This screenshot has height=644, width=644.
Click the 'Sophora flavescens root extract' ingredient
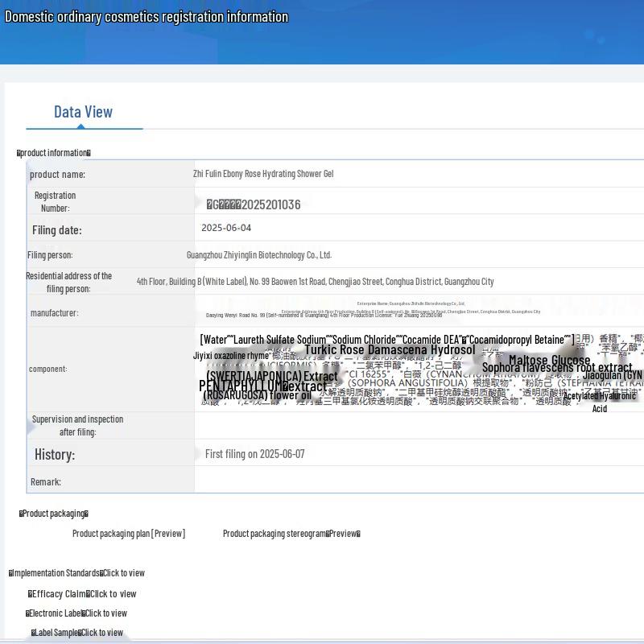pyautogui.click(x=557, y=367)
